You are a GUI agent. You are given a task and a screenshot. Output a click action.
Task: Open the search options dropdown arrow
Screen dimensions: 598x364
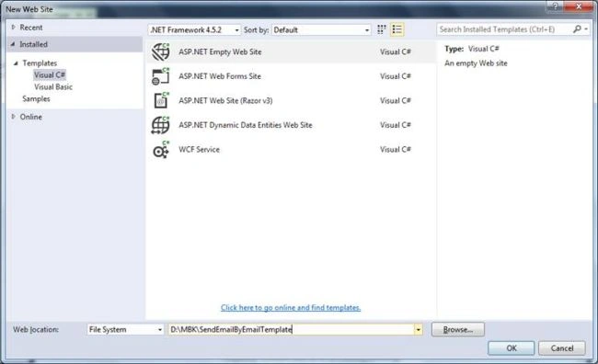586,29
